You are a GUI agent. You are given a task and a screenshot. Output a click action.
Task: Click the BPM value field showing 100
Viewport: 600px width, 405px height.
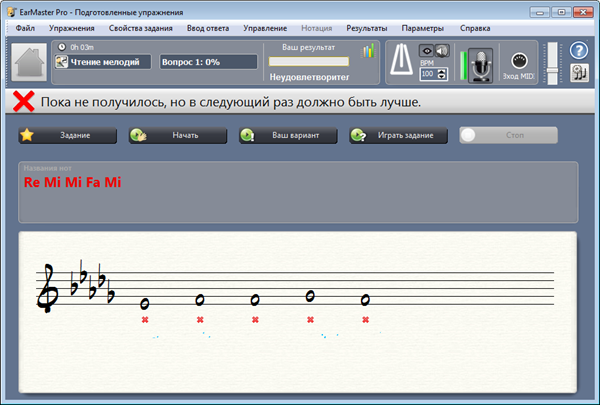point(429,74)
